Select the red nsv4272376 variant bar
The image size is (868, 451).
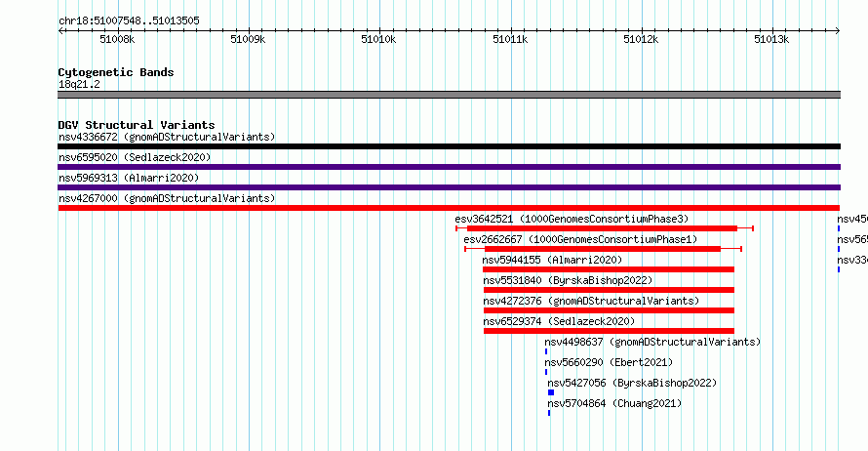(x=609, y=310)
